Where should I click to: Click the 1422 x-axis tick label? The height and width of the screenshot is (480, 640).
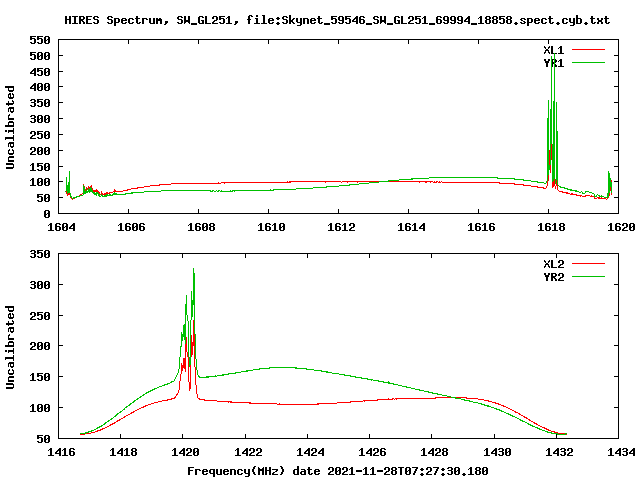(x=248, y=452)
